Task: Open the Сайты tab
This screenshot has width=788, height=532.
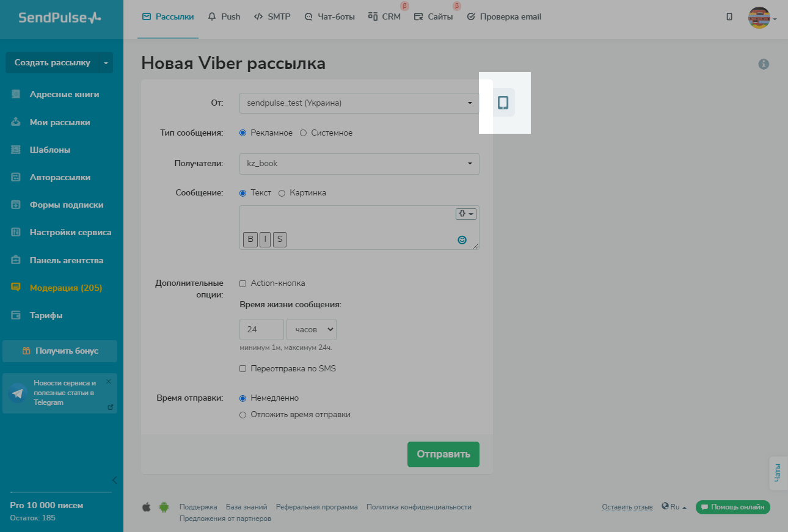Action: (x=434, y=17)
